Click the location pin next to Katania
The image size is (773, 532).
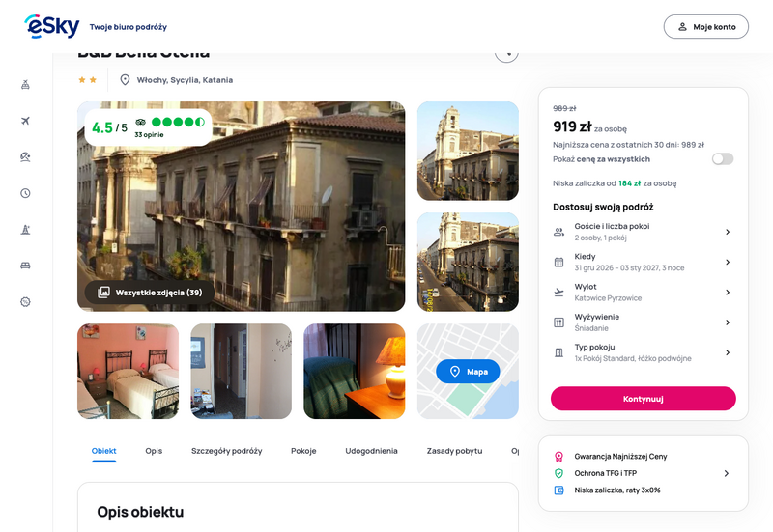tap(126, 80)
